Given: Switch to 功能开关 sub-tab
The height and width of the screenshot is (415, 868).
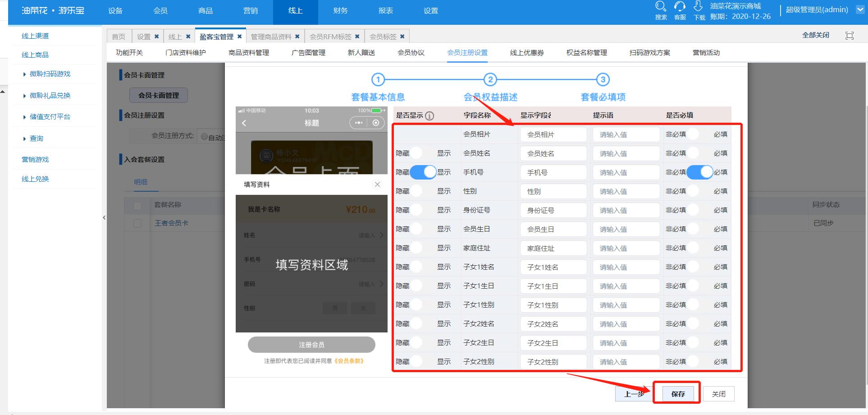Looking at the screenshot, I should coord(129,53).
